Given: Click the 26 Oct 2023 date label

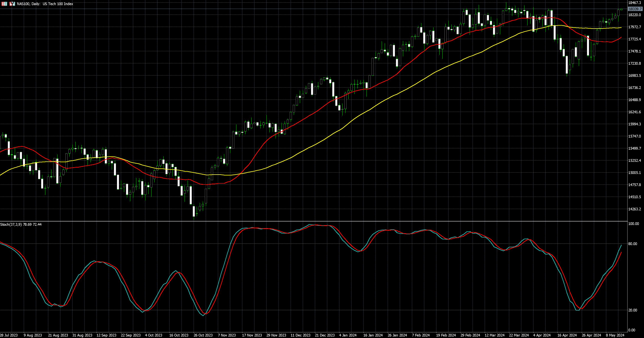Looking at the screenshot, I should 203,335.
